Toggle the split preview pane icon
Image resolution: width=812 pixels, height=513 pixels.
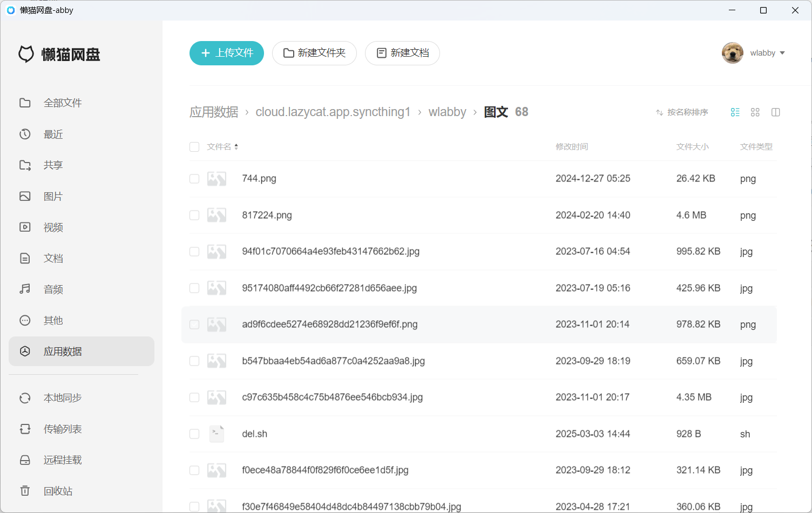pos(775,112)
